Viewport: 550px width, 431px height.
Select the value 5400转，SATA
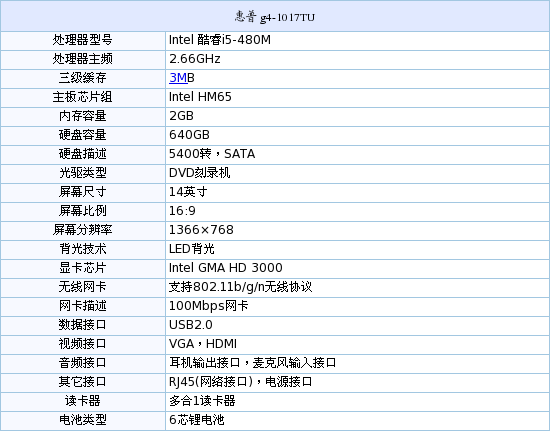point(212,154)
